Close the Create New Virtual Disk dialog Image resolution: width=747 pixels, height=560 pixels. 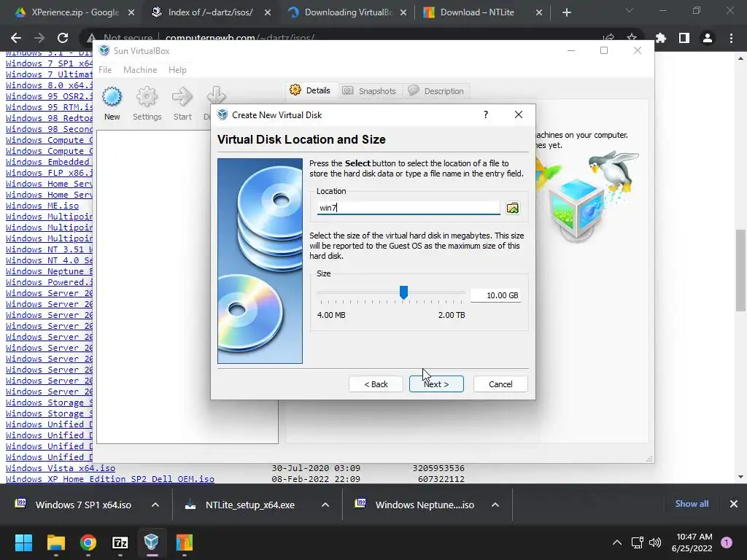tap(519, 114)
